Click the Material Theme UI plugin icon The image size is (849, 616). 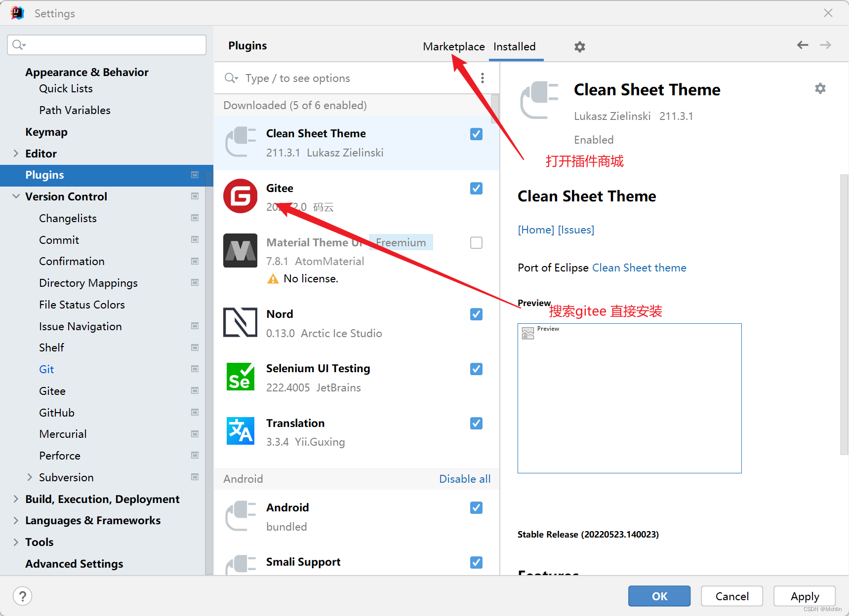click(x=240, y=250)
